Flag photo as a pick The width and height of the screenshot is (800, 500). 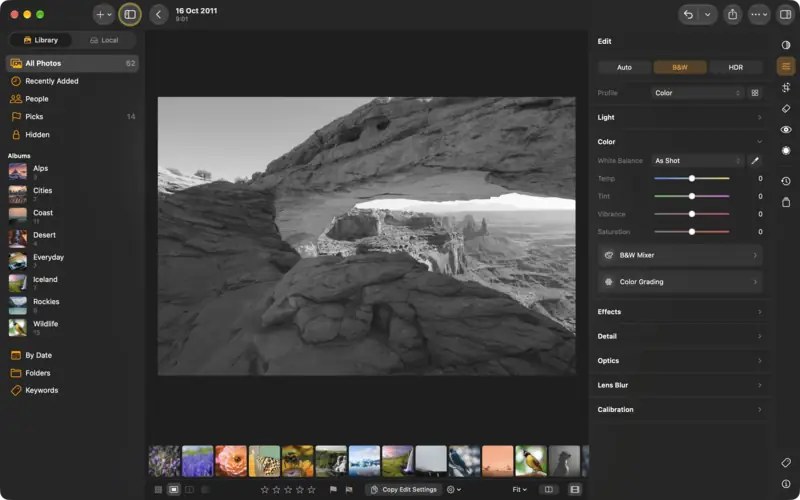(333, 490)
